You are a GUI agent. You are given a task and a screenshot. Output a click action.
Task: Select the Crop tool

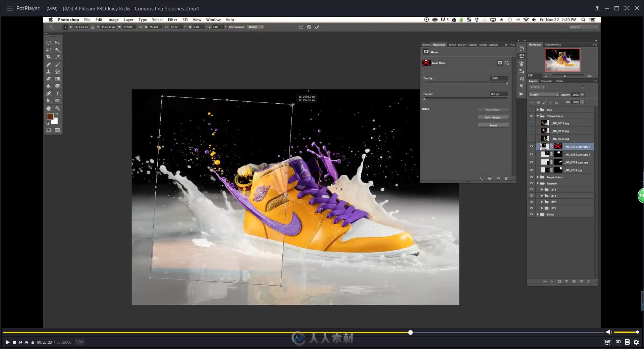48,57
